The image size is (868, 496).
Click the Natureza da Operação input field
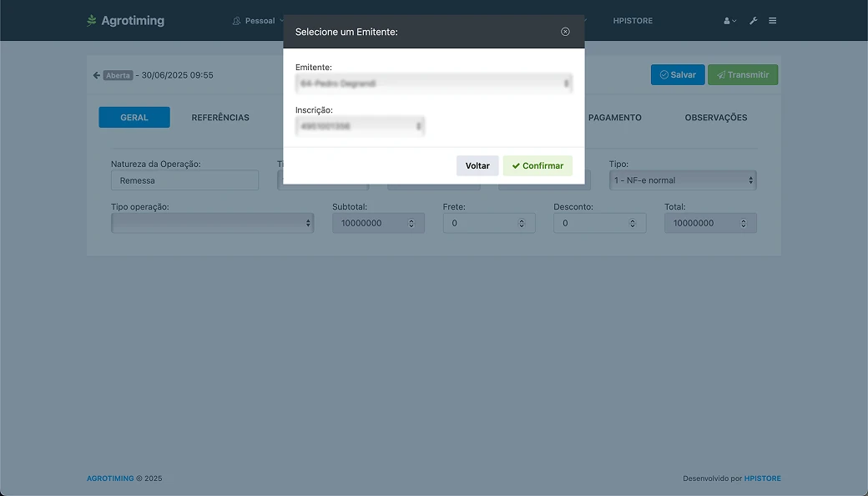click(184, 180)
